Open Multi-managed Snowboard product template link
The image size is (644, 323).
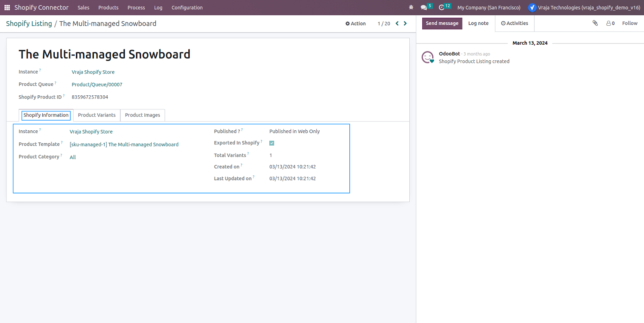pyautogui.click(x=124, y=144)
